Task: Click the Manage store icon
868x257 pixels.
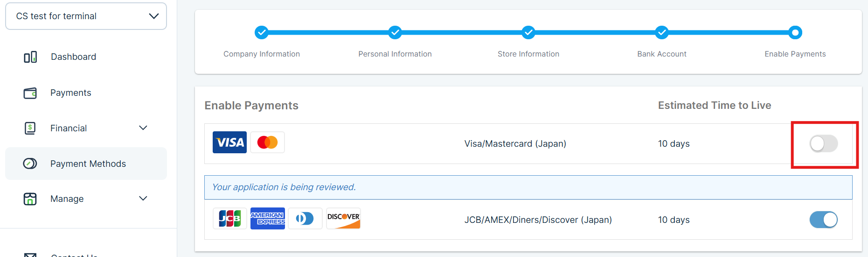Action: coord(30,199)
